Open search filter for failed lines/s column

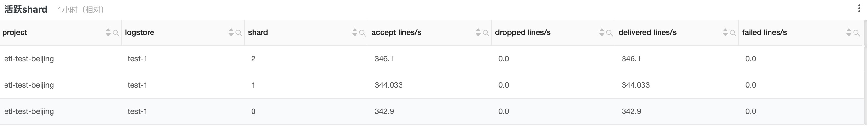point(856,33)
